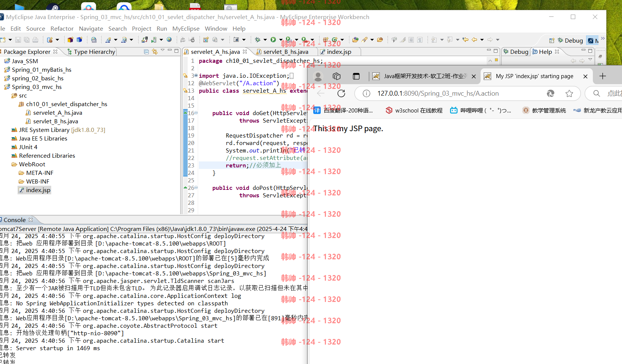Click the Open Perspective icon beside Debug

click(552, 40)
